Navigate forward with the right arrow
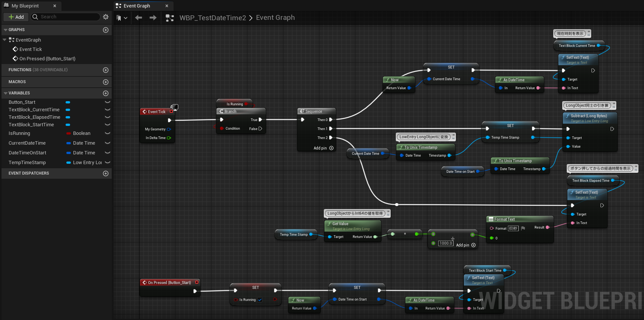644x320 pixels. pos(153,18)
